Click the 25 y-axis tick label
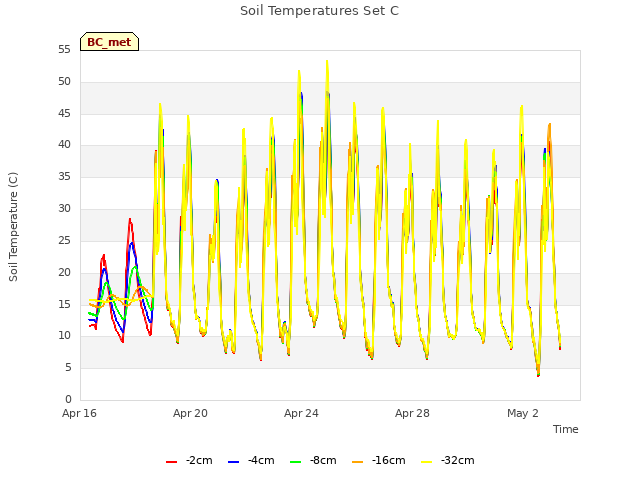The width and height of the screenshot is (640, 480). 64,240
